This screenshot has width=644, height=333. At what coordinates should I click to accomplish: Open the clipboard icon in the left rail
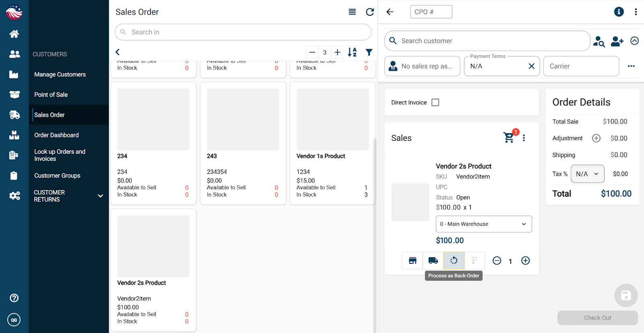[x=14, y=176]
